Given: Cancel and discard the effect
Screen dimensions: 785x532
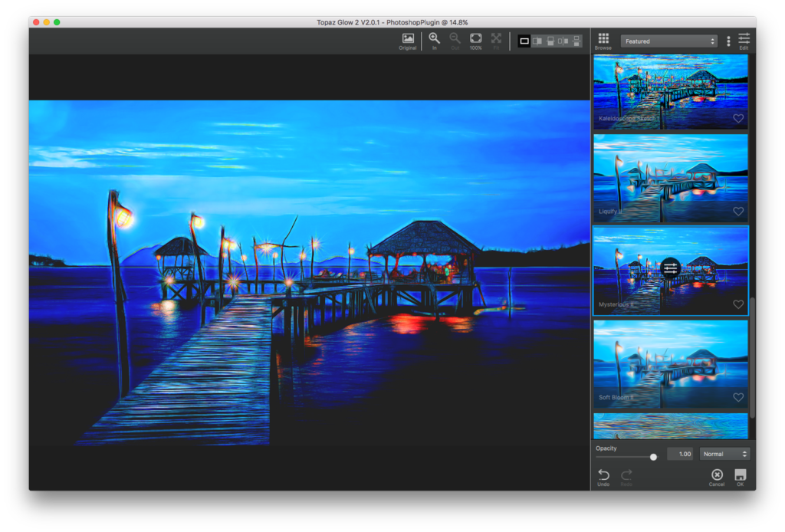Looking at the screenshot, I should (x=717, y=477).
